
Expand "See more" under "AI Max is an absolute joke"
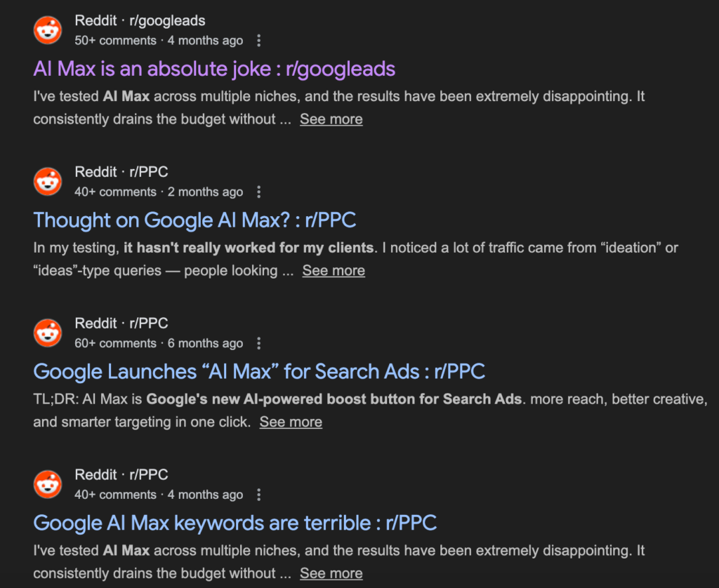331,119
